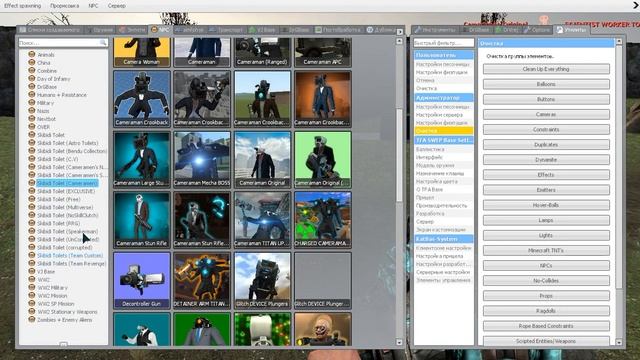This screenshot has width=640, height=360.
Task: Switch to the Options tab
Action: (537, 30)
